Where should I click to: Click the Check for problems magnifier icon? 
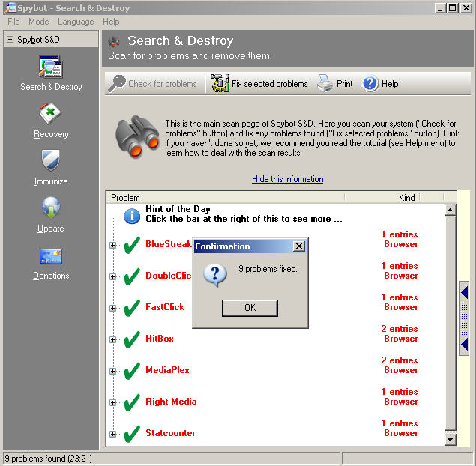click(117, 83)
